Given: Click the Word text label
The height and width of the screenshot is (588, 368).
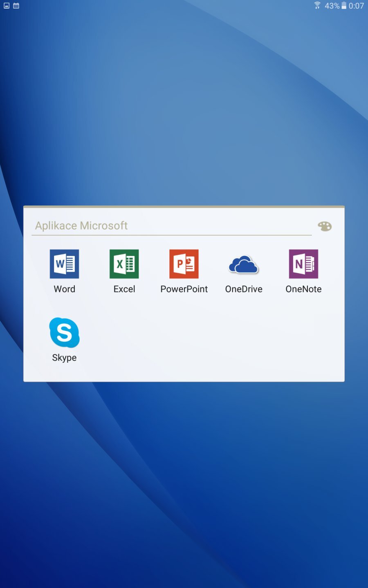Looking at the screenshot, I should [64, 289].
